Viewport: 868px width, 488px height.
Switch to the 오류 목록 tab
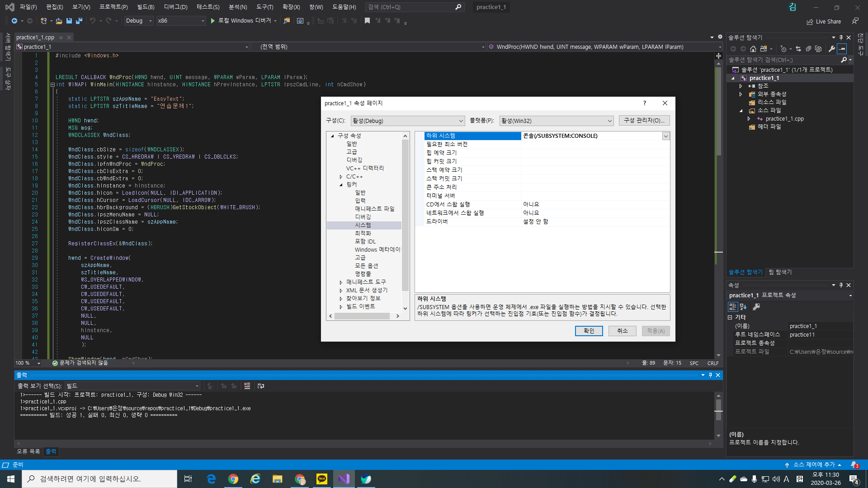point(28,451)
